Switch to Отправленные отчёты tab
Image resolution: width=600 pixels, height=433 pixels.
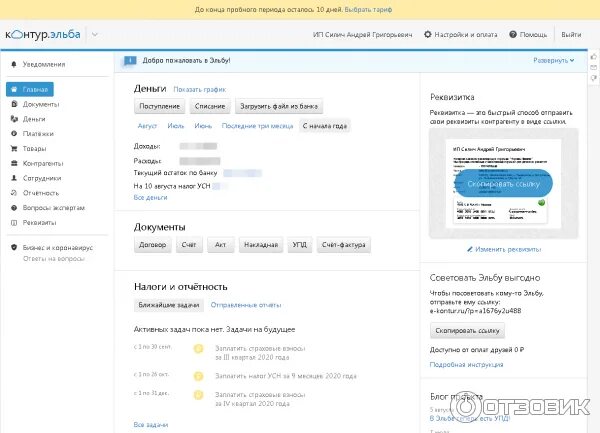(246, 305)
